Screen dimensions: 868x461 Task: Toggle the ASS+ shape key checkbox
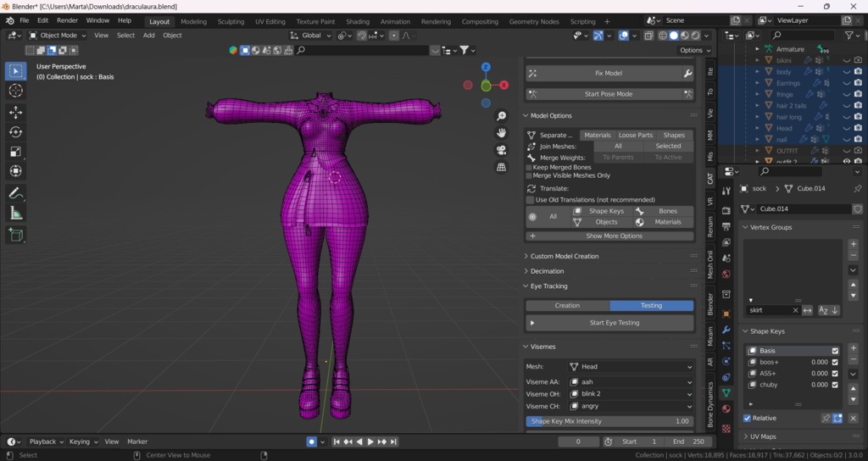tap(835, 374)
